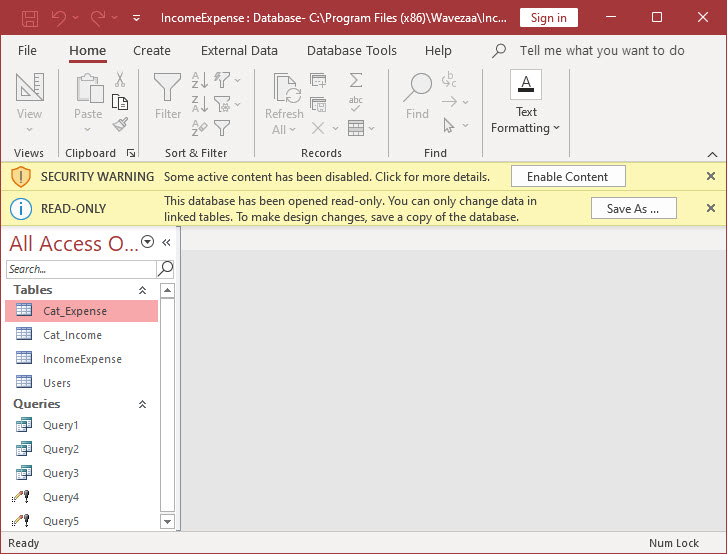This screenshot has width=727, height=554.
Task: Click Sort Ascending A-Z icon
Action: click(x=200, y=80)
